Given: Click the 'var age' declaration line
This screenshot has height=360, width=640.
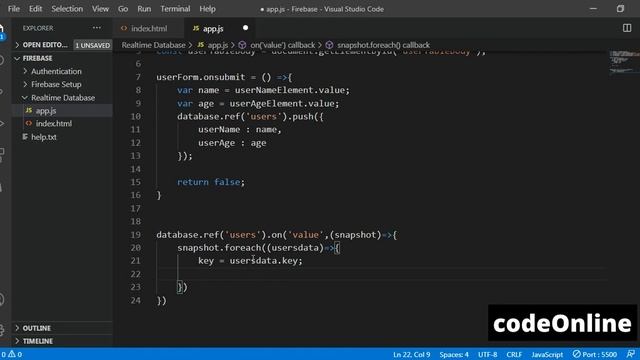Looking at the screenshot, I should pos(258,104).
